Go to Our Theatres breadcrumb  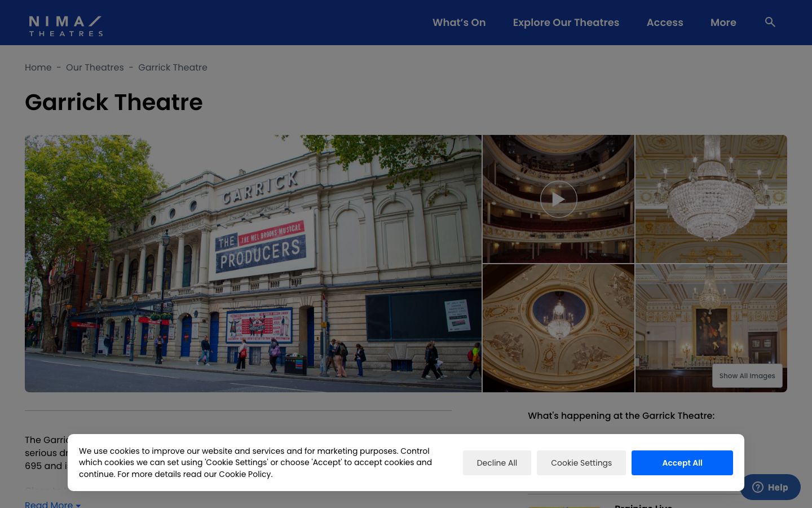pyautogui.click(x=95, y=67)
